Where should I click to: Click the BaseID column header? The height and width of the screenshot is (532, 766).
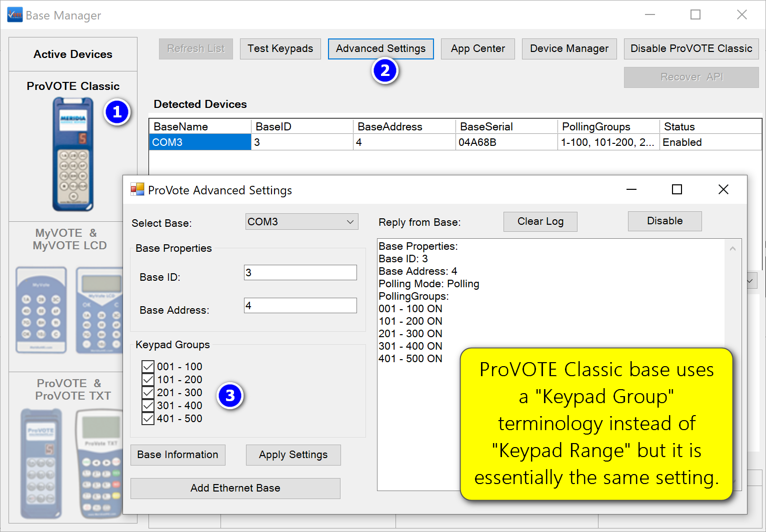302,126
